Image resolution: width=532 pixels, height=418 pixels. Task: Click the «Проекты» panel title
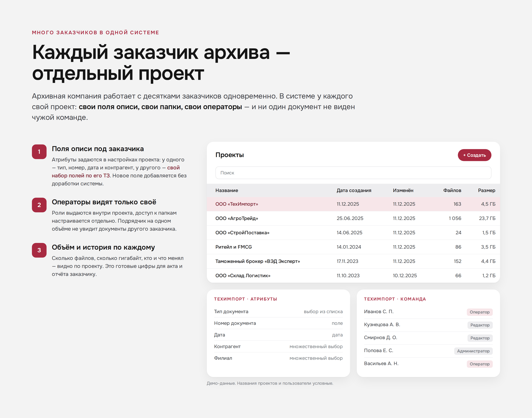coord(230,155)
